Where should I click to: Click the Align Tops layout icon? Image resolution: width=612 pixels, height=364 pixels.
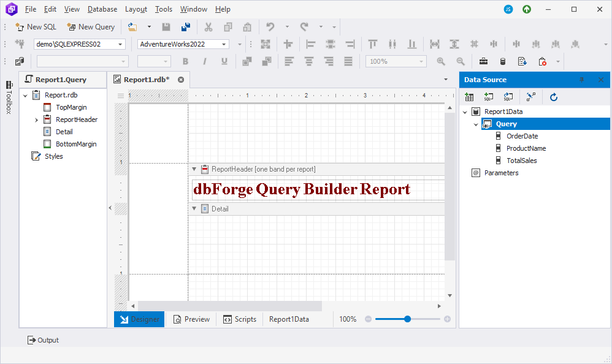pyautogui.click(x=373, y=44)
